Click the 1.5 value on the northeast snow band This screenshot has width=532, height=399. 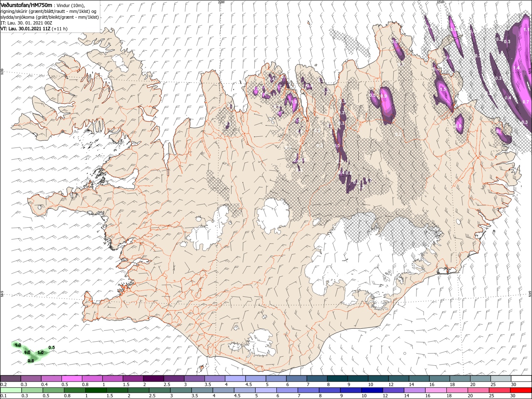tap(443, 89)
